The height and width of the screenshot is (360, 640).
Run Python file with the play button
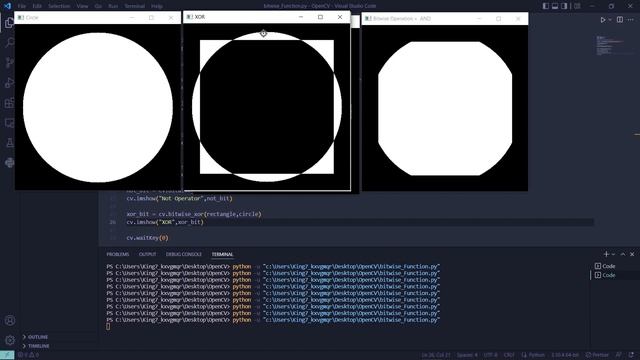602,20
